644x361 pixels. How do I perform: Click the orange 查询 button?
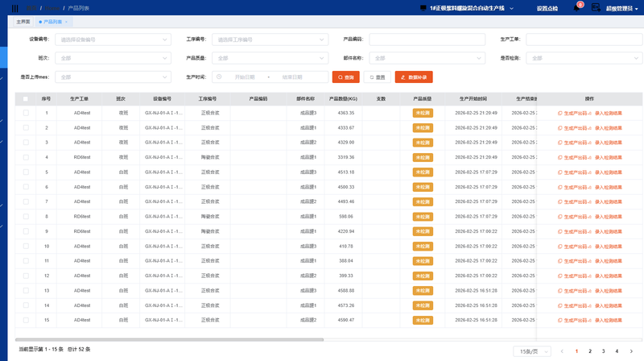pos(346,77)
